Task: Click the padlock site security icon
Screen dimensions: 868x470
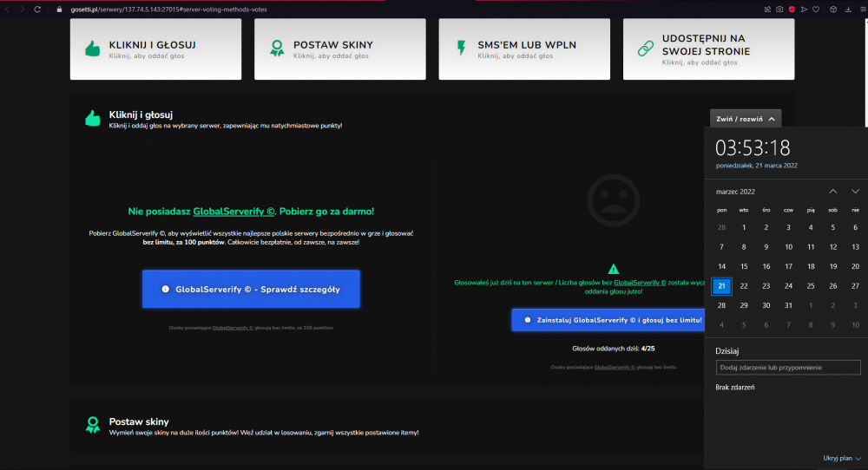Action: [x=59, y=10]
